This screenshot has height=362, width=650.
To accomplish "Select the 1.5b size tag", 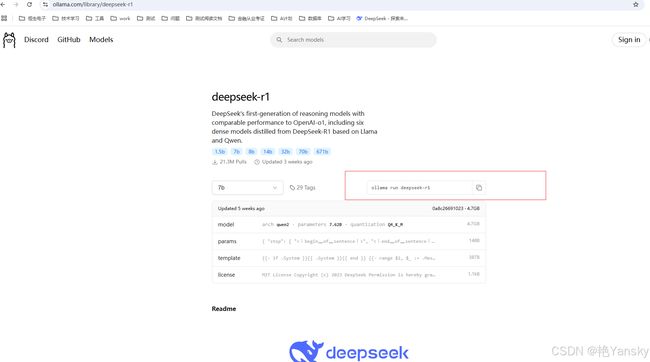I will pyautogui.click(x=220, y=152).
